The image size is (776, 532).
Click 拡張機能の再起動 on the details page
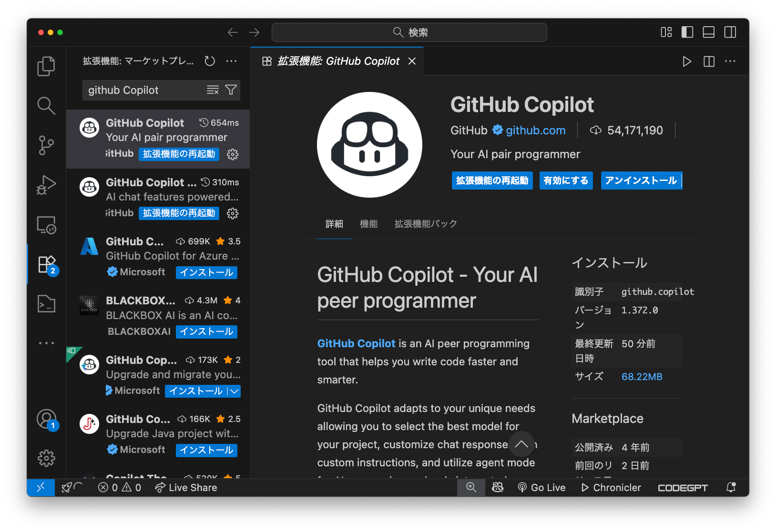coord(492,181)
